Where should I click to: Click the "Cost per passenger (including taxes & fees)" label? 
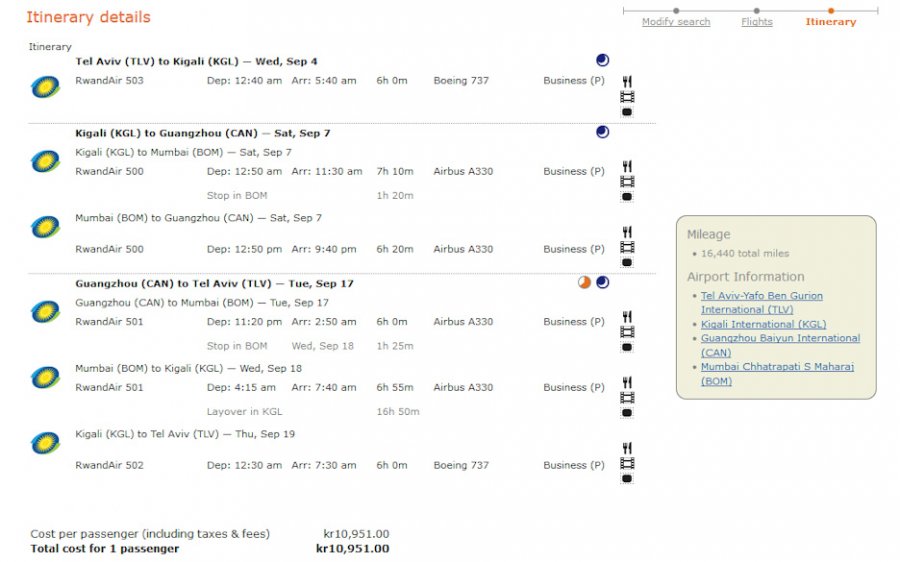[150, 534]
